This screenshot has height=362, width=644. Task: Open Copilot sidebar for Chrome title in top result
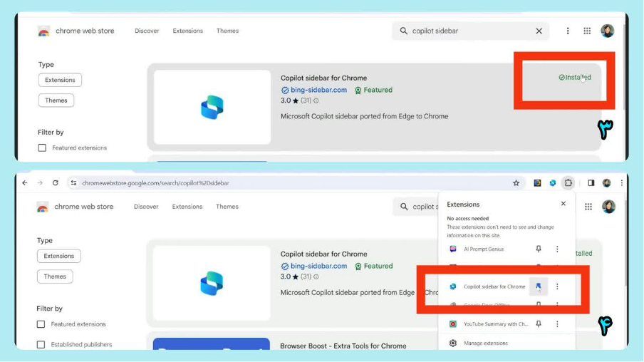point(323,78)
